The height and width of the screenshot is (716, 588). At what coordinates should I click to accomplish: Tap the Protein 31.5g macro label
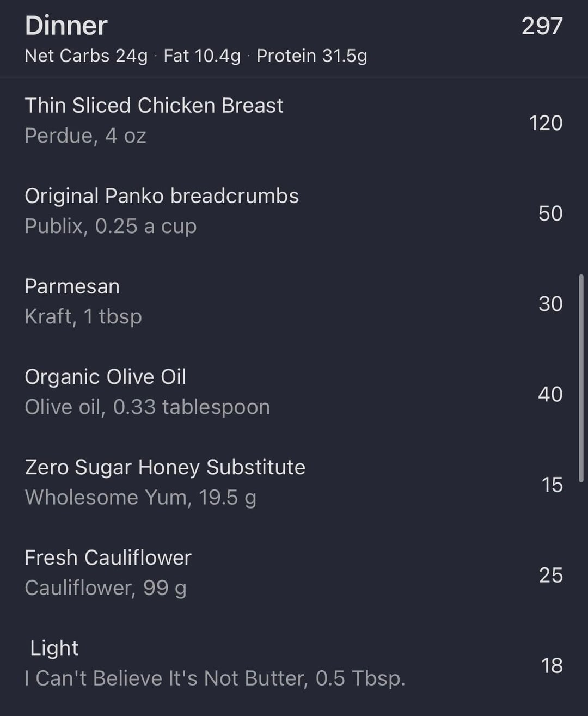click(312, 56)
